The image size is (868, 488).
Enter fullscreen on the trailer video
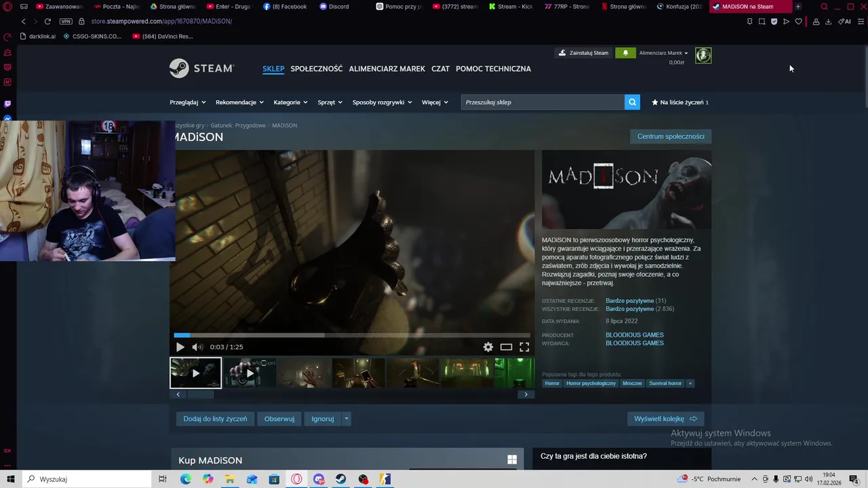(x=524, y=347)
